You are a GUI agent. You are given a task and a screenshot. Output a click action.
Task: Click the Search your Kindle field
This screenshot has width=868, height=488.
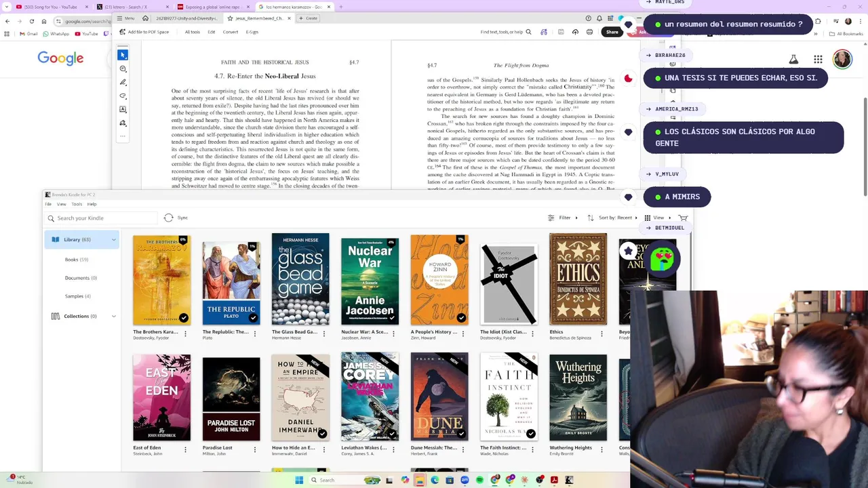click(102, 218)
